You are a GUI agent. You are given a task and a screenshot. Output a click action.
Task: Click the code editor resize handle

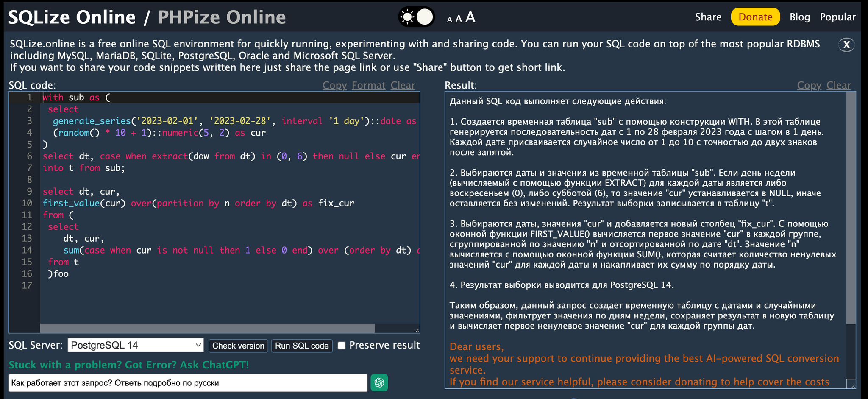tap(417, 330)
